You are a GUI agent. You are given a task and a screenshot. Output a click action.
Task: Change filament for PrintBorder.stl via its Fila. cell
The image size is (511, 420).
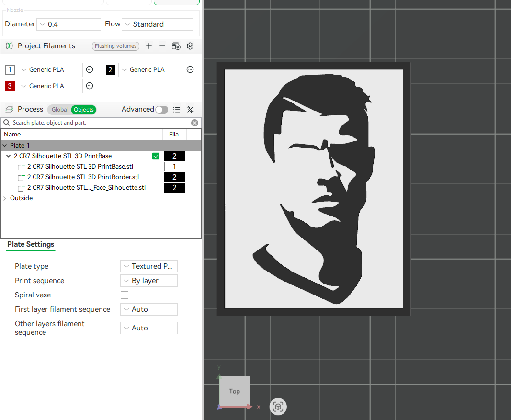click(174, 177)
